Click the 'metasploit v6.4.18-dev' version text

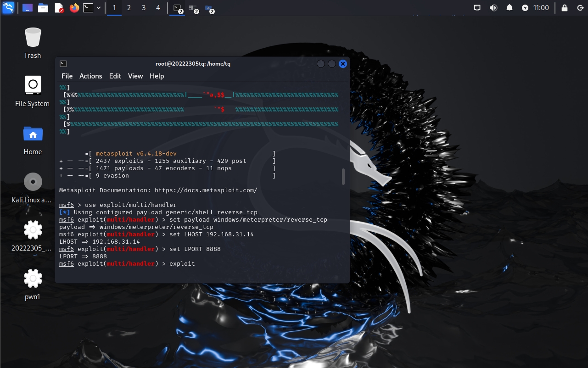136,153
